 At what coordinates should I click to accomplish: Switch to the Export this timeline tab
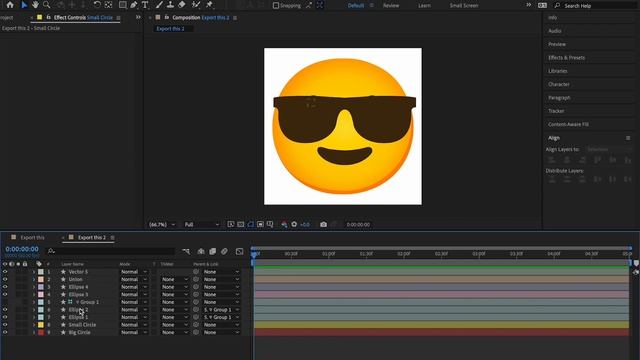(32, 238)
